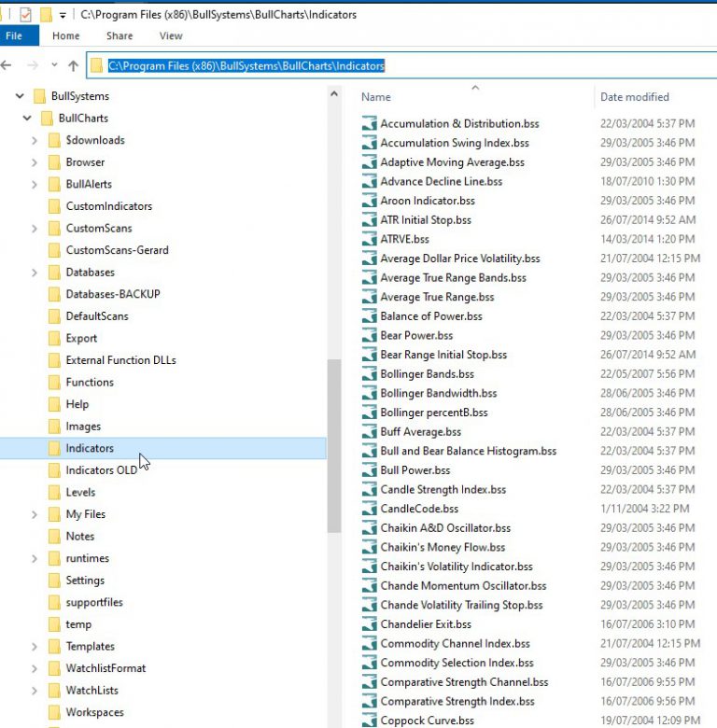Screen dimensions: 717x728
Task: Go up one folder level arrow
Action: 74,65
